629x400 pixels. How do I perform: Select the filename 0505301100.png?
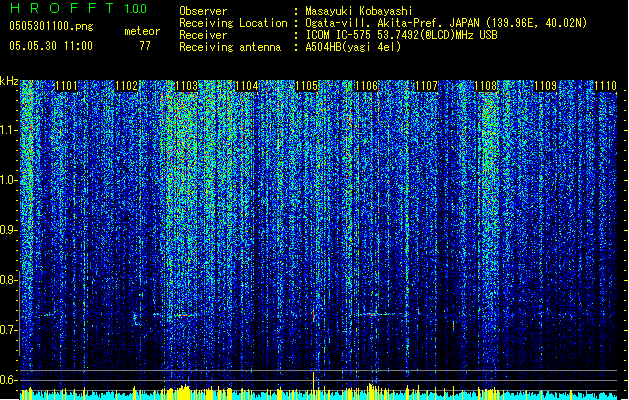(x=51, y=26)
